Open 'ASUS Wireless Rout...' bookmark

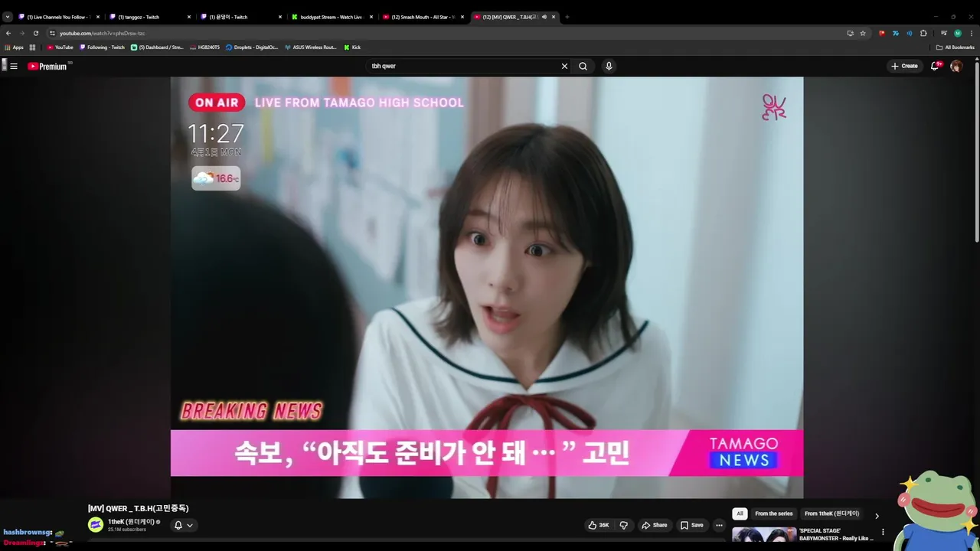click(x=311, y=47)
